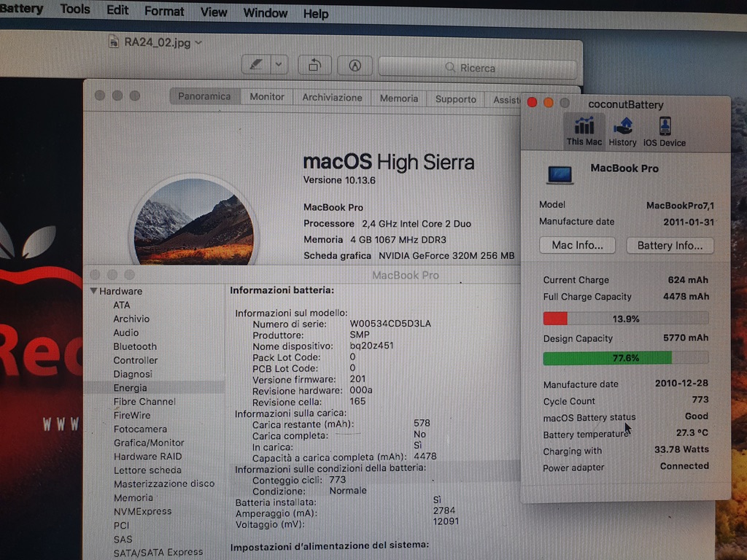
Task: Switch to the Memoria tab
Action: coord(399,98)
